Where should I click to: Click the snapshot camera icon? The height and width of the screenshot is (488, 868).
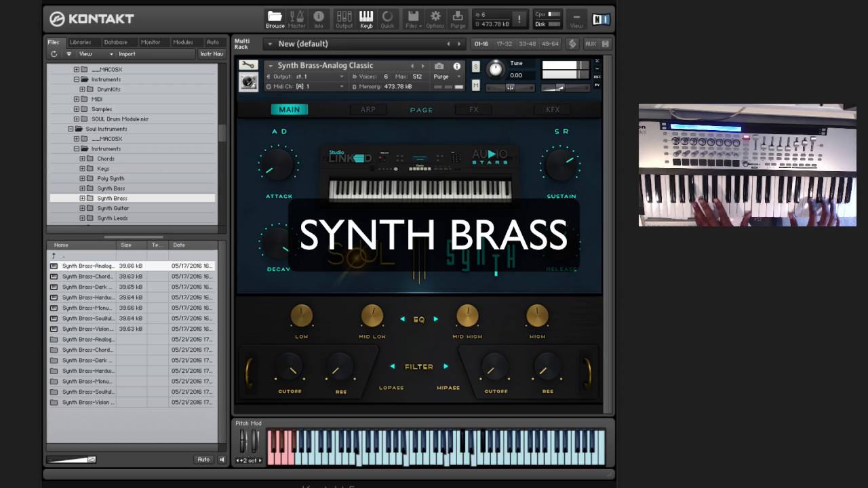coord(439,66)
